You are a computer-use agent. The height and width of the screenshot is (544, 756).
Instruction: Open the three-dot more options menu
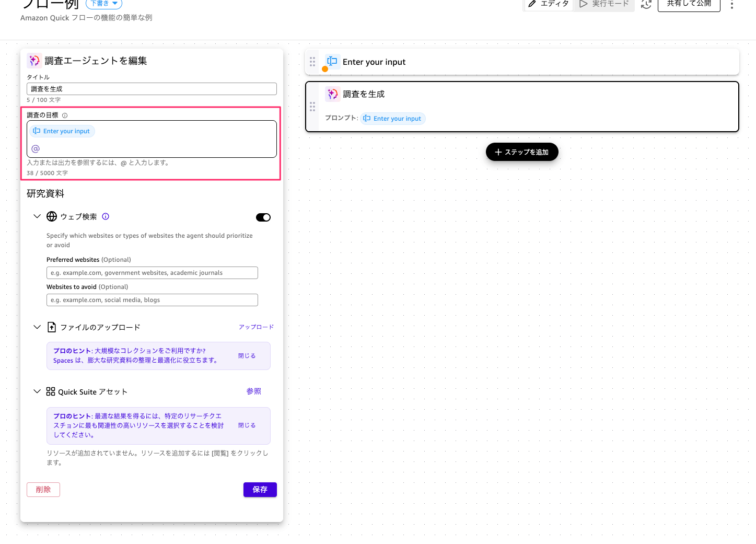731,5
